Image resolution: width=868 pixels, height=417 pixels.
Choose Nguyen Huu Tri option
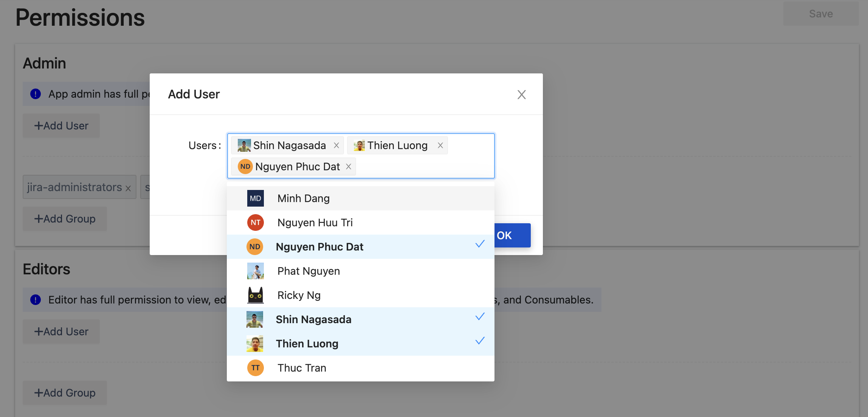(315, 223)
